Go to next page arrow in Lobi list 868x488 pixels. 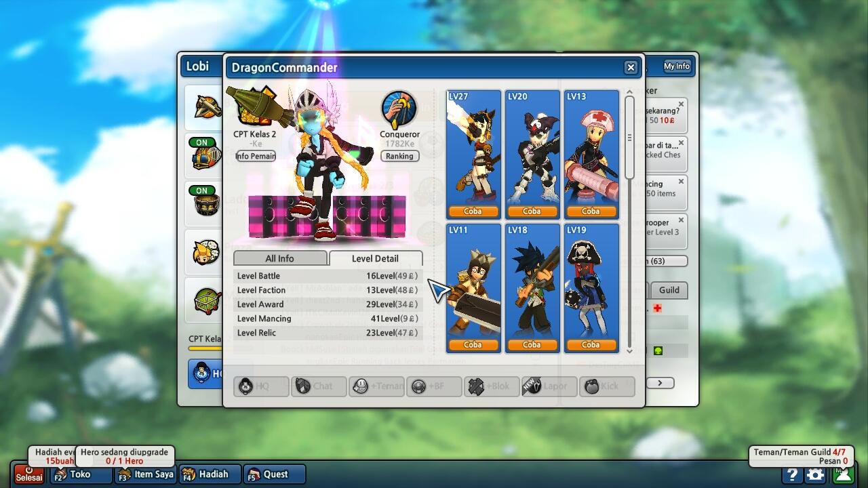pos(660,383)
